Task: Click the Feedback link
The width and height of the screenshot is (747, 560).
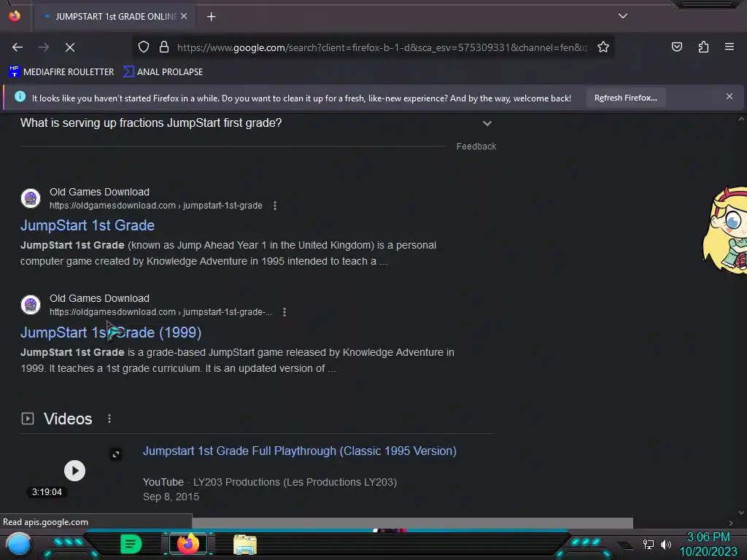Action: coord(476,146)
